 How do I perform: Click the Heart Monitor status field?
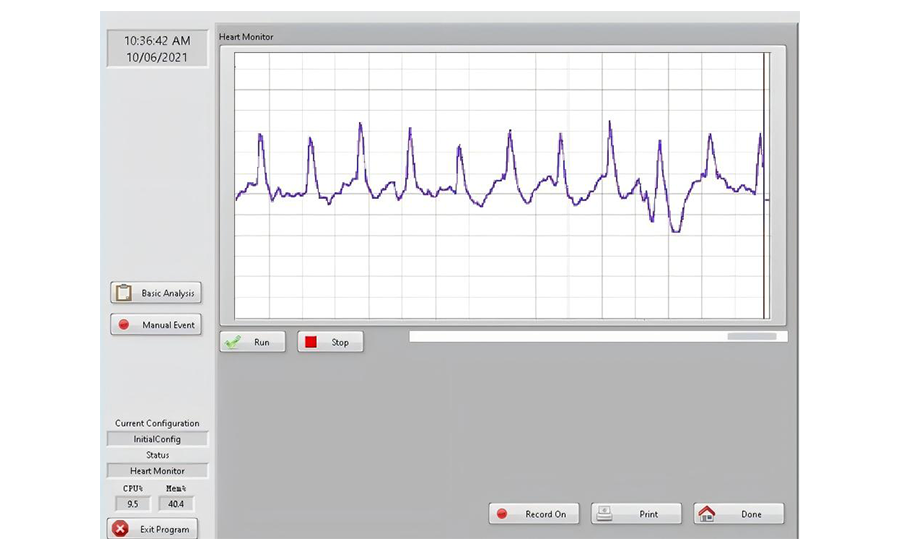[x=157, y=471]
